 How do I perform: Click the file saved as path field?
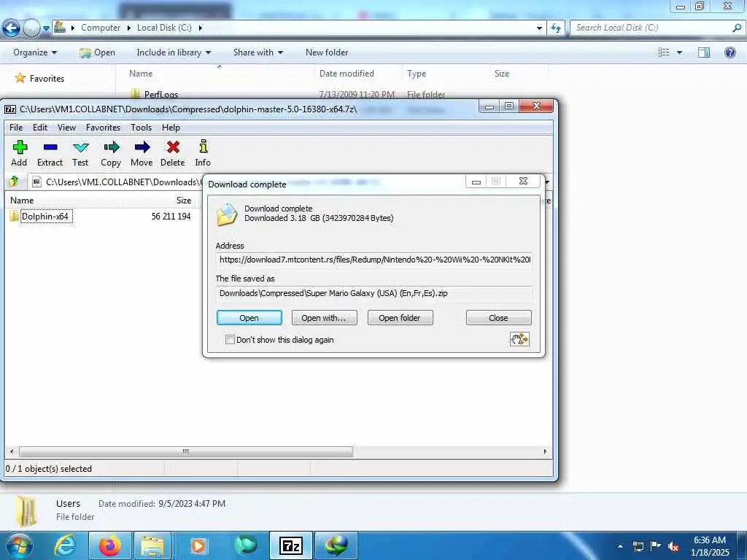(374, 293)
